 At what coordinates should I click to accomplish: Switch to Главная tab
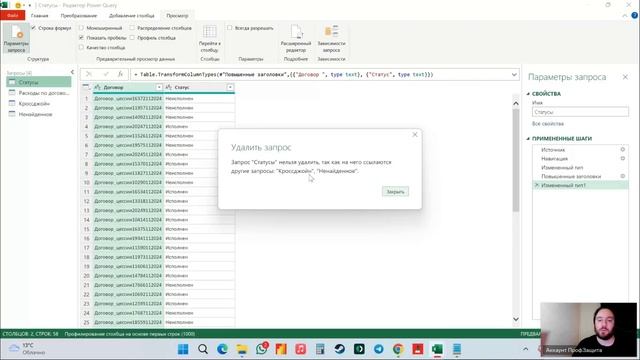[40, 16]
